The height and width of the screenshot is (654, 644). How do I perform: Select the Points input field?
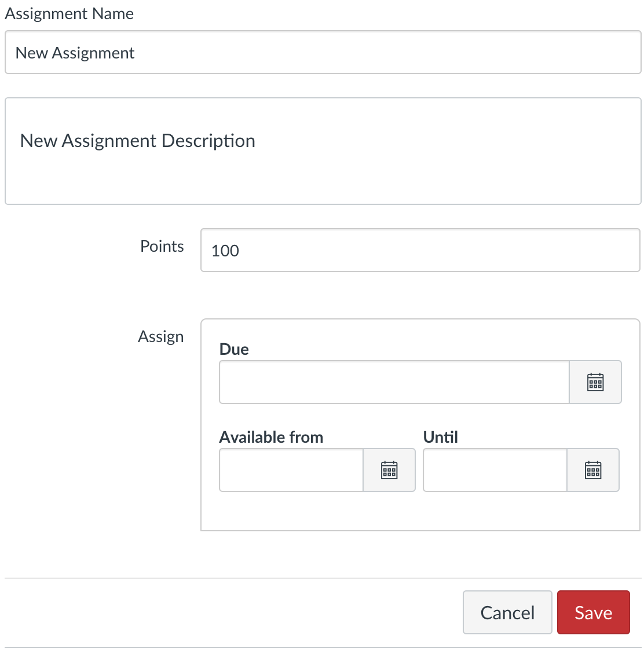tap(420, 250)
